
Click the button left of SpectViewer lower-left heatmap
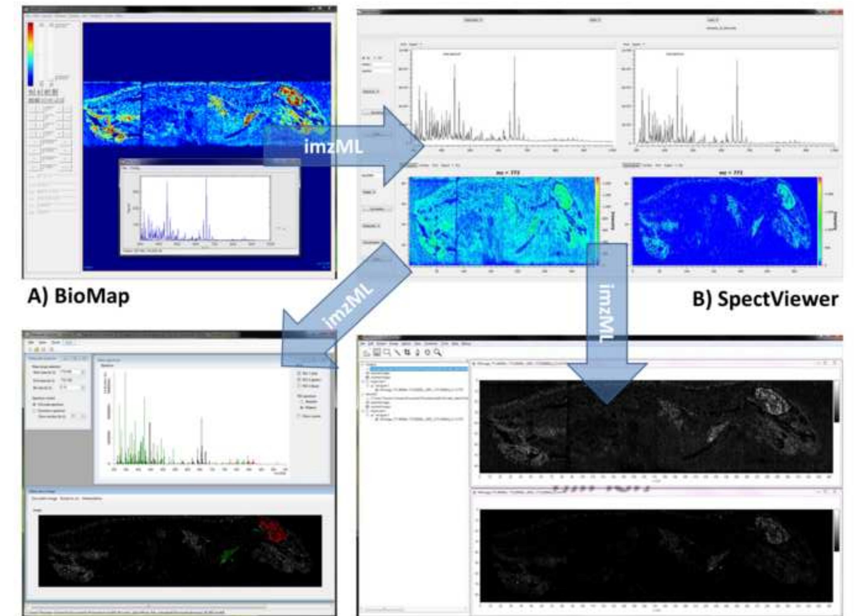click(x=376, y=209)
